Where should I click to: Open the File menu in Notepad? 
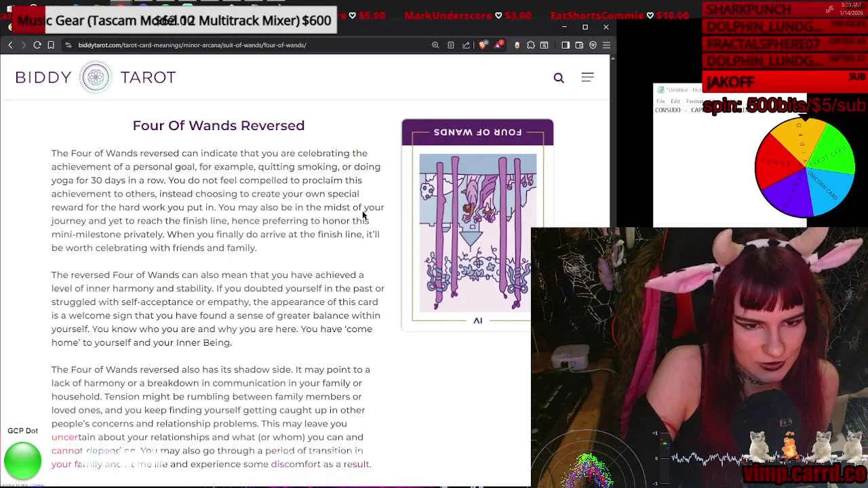click(660, 101)
